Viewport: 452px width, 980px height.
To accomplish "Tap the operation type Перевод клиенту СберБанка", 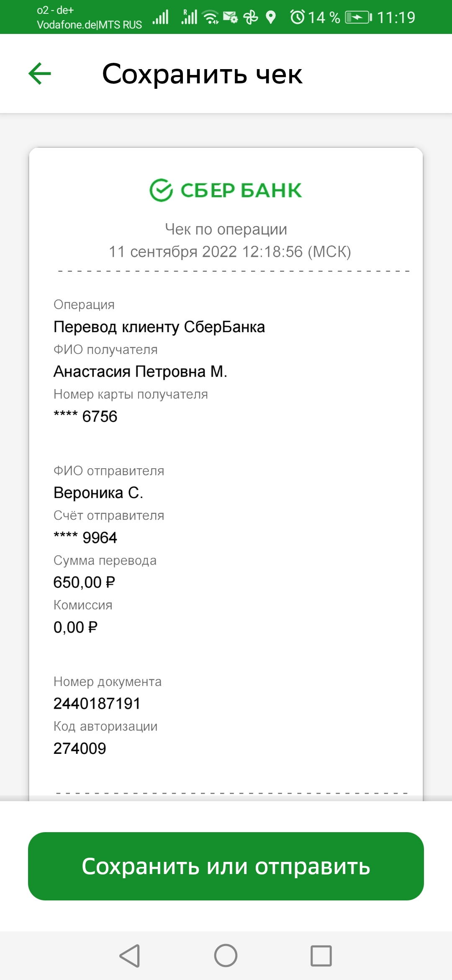I will click(159, 327).
